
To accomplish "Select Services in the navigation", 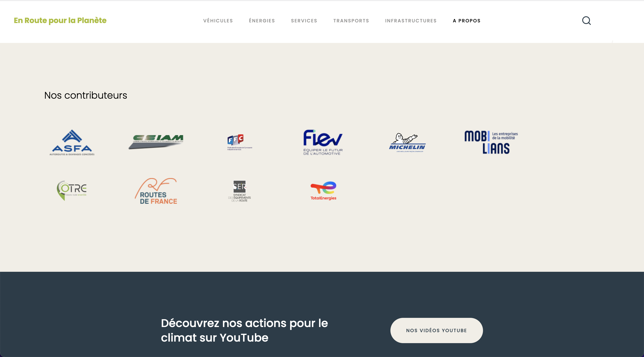I will tap(304, 21).
